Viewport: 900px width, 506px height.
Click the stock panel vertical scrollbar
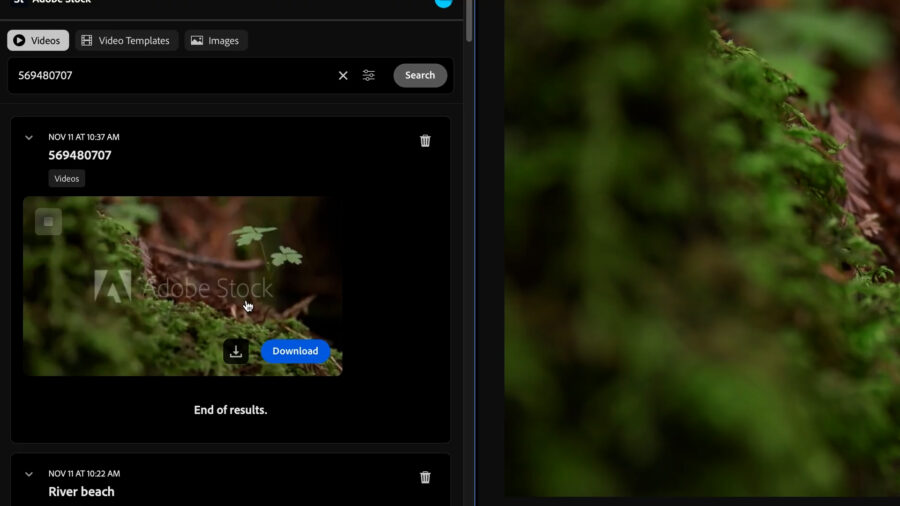click(x=469, y=20)
